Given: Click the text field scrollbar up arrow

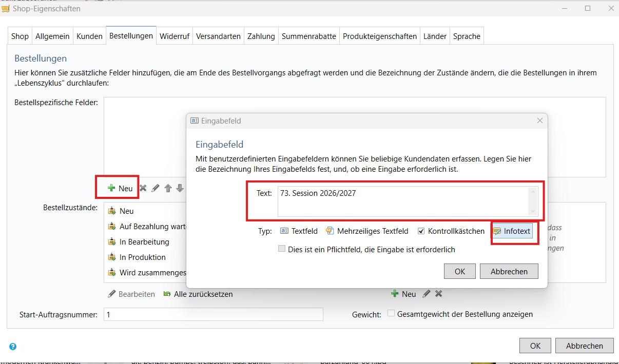Looking at the screenshot, I should (533, 192).
